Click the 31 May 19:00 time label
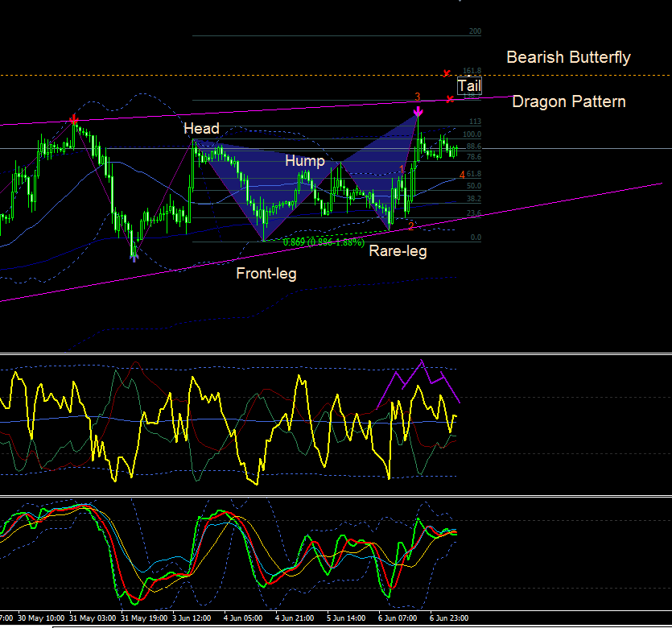Viewport: 672px width, 628px height. coord(144,618)
